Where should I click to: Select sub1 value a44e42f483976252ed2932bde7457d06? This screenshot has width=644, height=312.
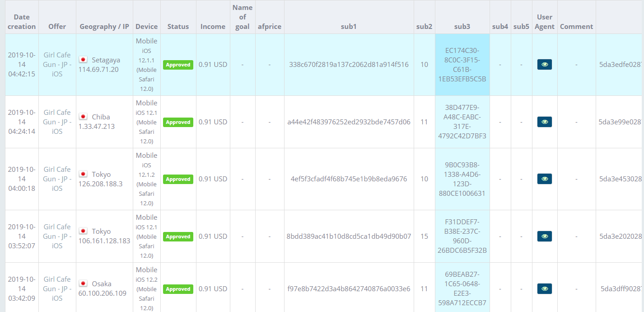tap(349, 122)
